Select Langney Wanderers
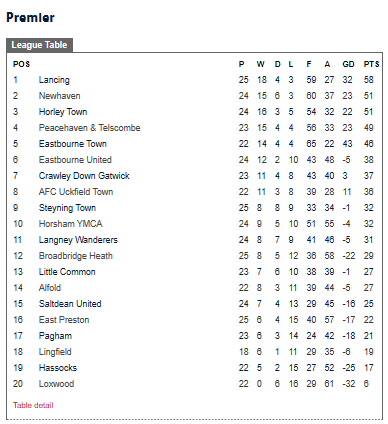Viewport: 388px width, 424px height. [x=78, y=240]
